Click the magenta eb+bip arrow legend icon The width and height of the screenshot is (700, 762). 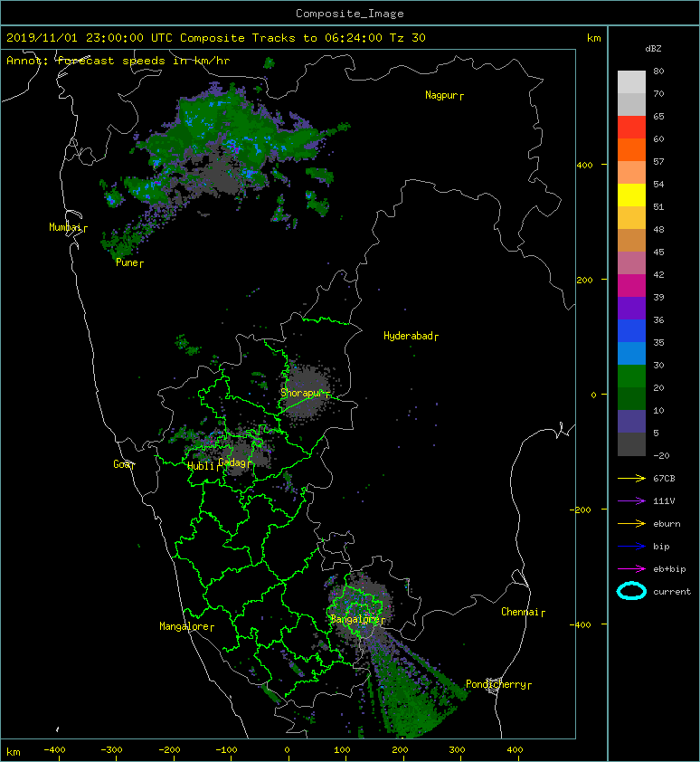point(631,568)
